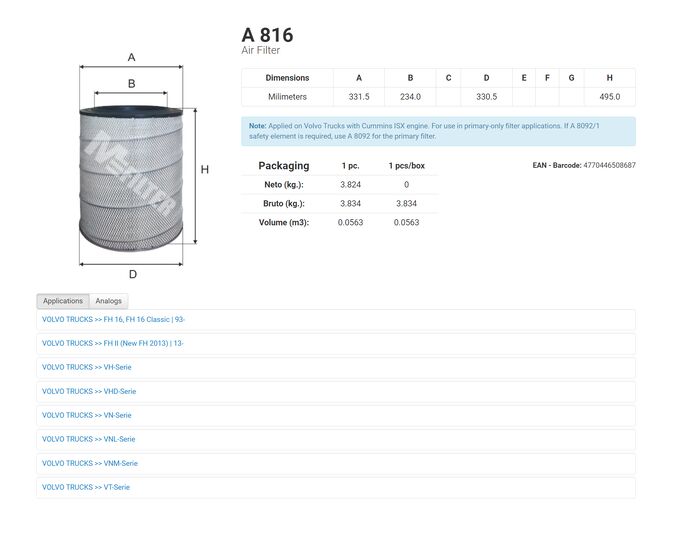Click the EAN barcode number 4770446508687
This screenshot has height=534, width=700.
click(609, 165)
